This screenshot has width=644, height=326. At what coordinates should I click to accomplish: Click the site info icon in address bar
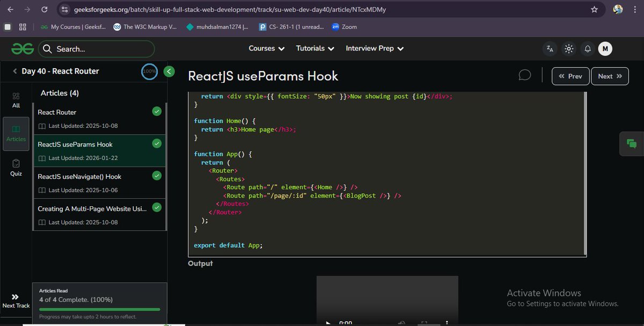64,9
